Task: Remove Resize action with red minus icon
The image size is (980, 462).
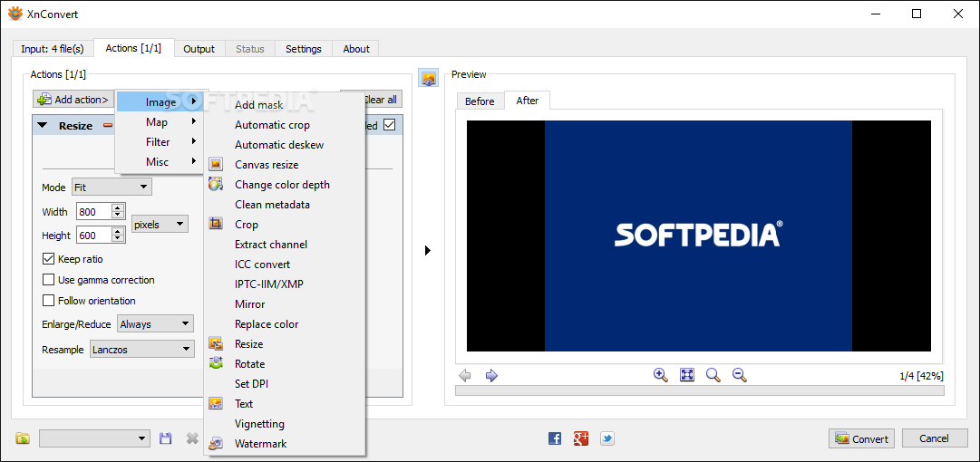Action: 108,126
